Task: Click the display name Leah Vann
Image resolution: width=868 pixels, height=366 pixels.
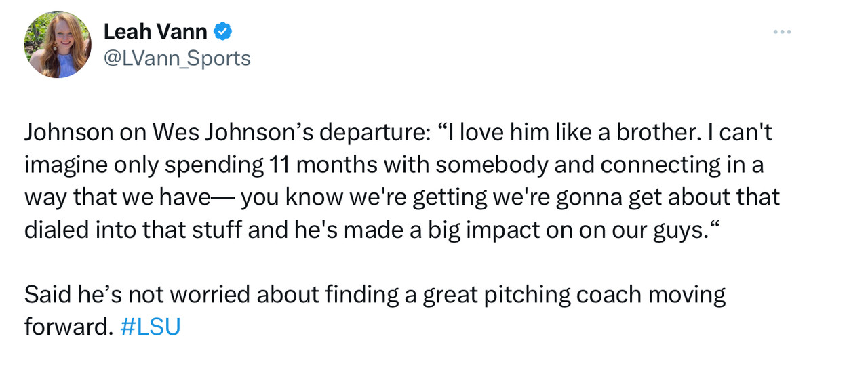Action: pyautogui.click(x=155, y=30)
